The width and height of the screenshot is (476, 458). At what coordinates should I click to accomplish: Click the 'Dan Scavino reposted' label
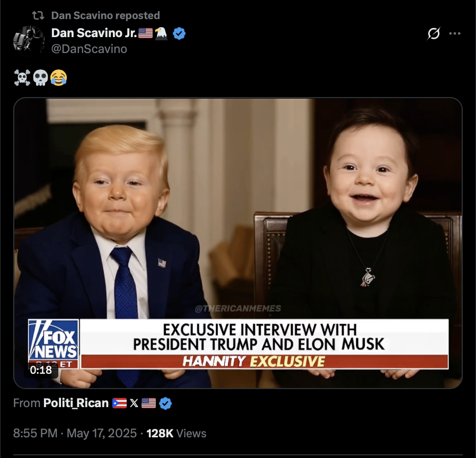point(105,15)
